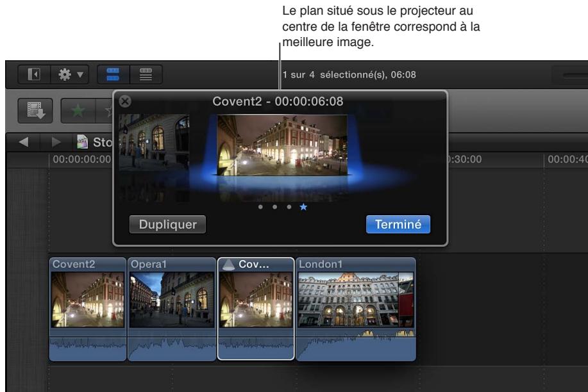The width and height of the screenshot is (588, 392).
Task: Select the third audition dot indicator
Action: [289, 207]
